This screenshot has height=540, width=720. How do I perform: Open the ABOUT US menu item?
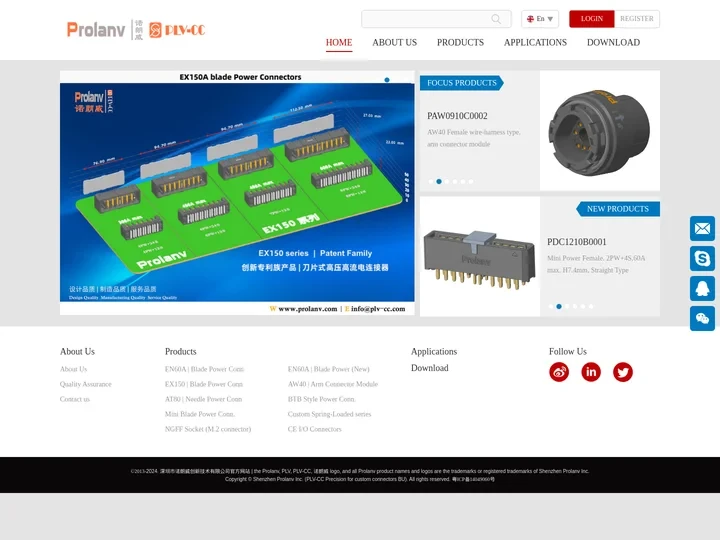pyautogui.click(x=394, y=43)
